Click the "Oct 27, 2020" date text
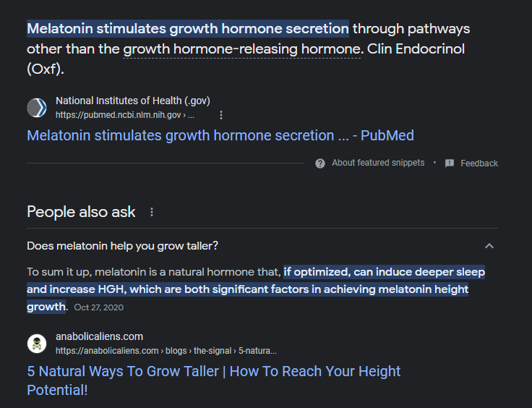Viewport: 532px width, 408px height. pyautogui.click(x=99, y=307)
